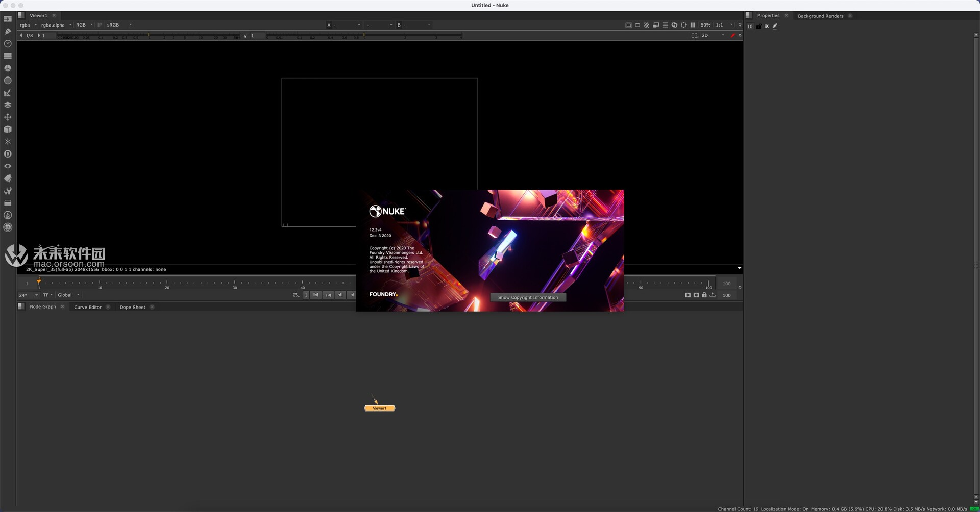
Task: Open the RGB display channels dropdown
Action: pyautogui.click(x=84, y=25)
